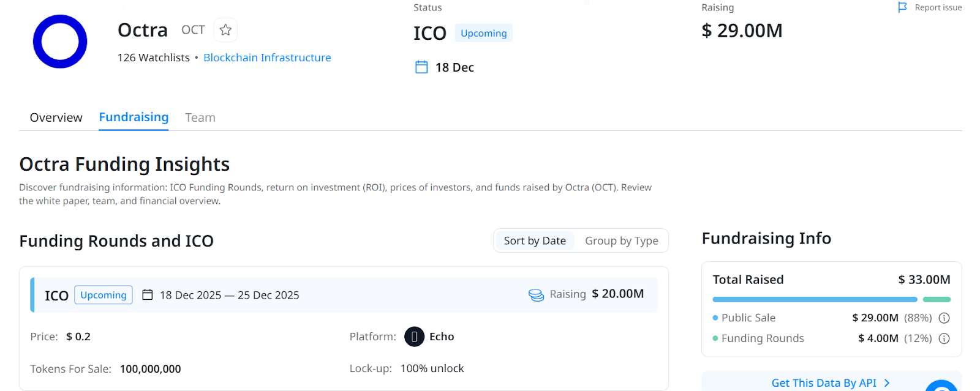This screenshot has width=980, height=391.
Task: Click the calendar icon beside 18 Dec
Action: click(421, 67)
